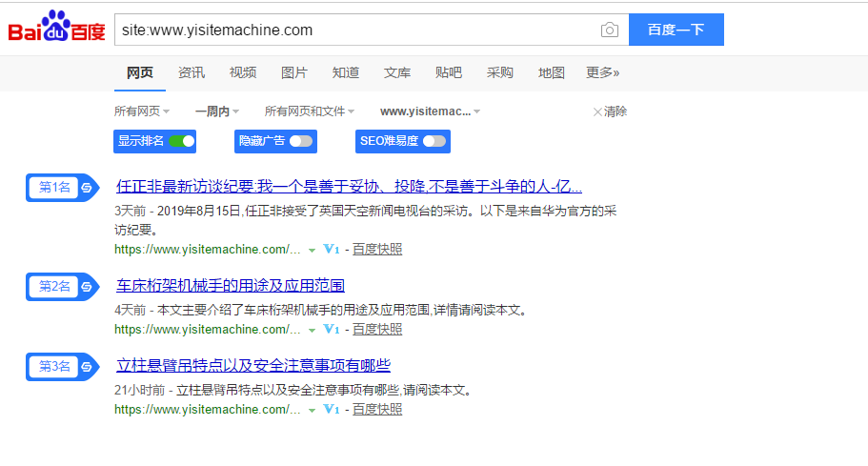This screenshot has height=466, width=868.
Task: Click 清除 to clear filters
Action: pyautogui.click(x=610, y=111)
